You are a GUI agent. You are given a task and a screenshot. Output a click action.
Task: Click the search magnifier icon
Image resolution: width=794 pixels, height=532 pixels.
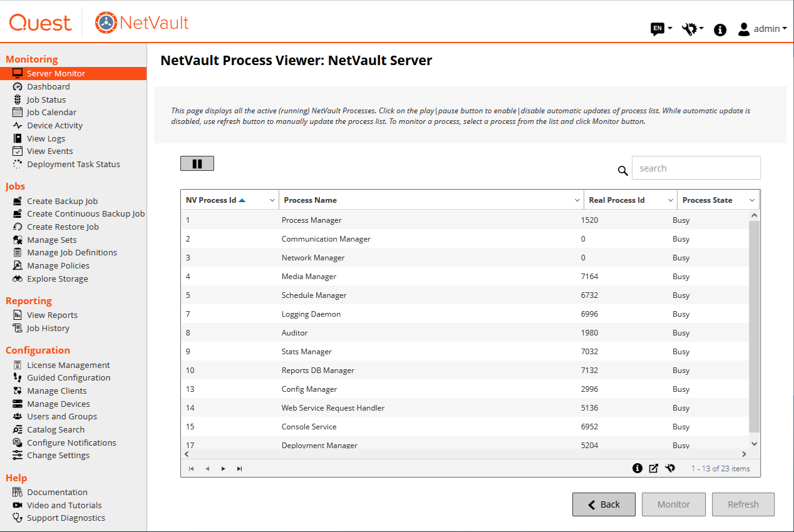point(622,170)
